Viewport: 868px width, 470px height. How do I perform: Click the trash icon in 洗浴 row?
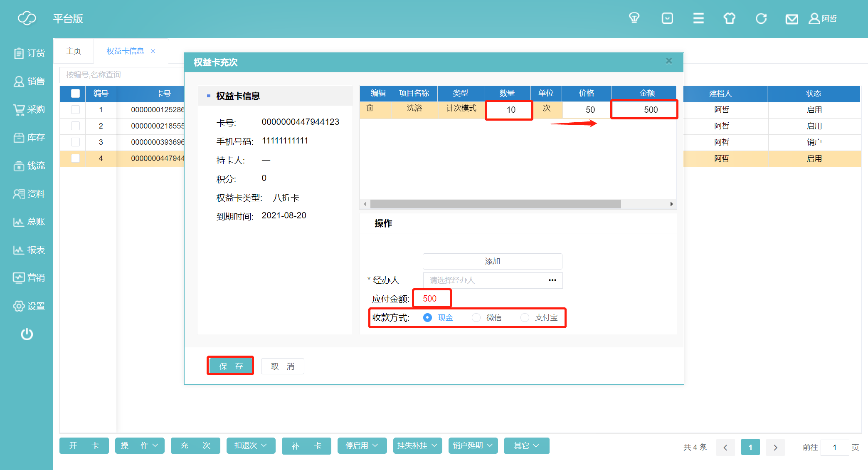370,108
